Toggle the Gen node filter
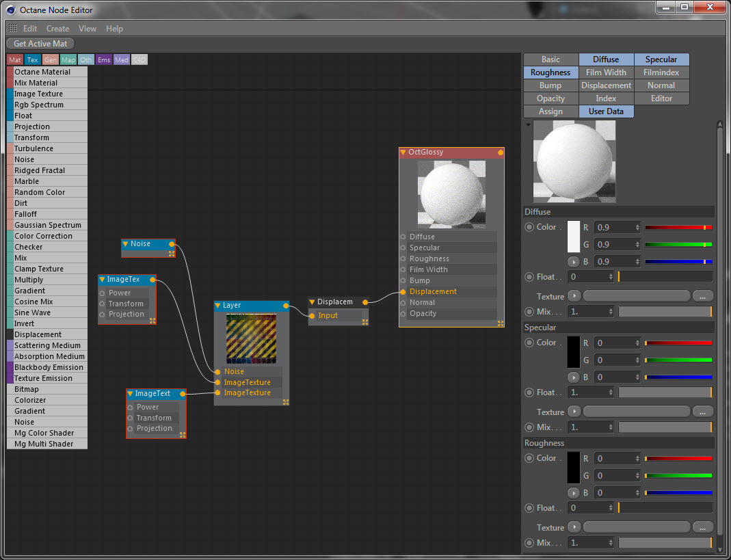Screen dimensions: 731x560 51,59
